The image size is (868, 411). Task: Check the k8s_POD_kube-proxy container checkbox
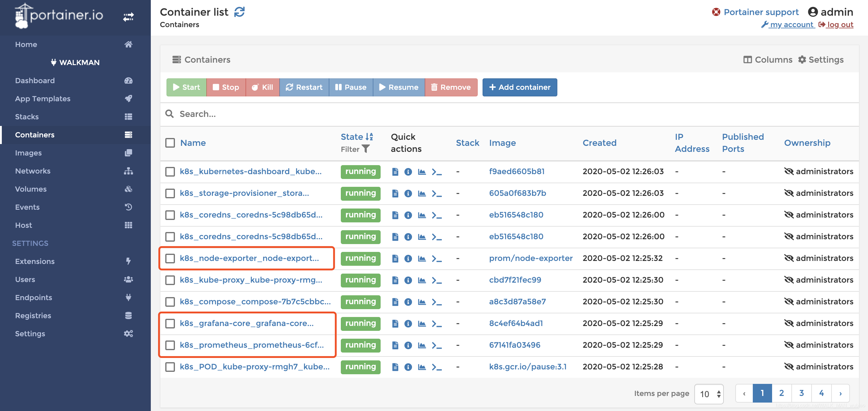pyautogui.click(x=170, y=367)
